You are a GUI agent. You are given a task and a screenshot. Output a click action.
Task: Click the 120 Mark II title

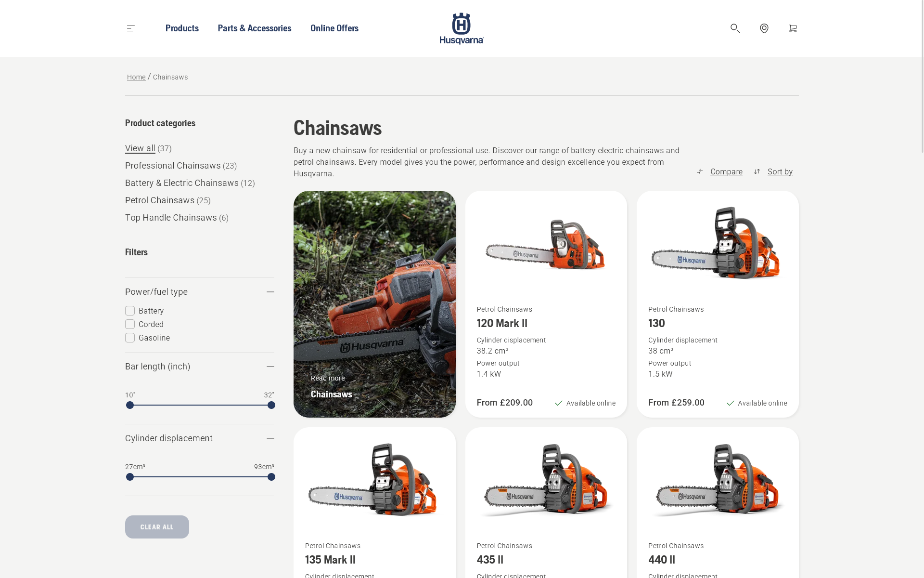click(502, 323)
